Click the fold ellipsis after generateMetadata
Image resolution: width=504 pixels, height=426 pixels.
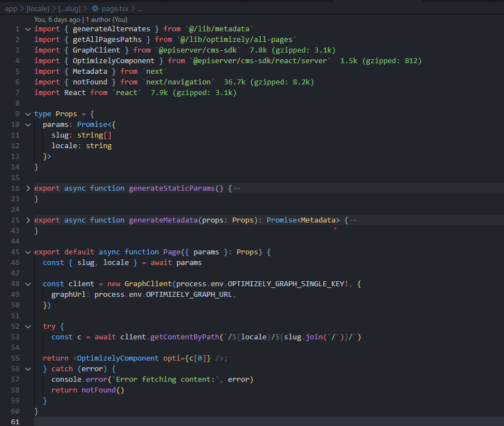[x=354, y=220]
